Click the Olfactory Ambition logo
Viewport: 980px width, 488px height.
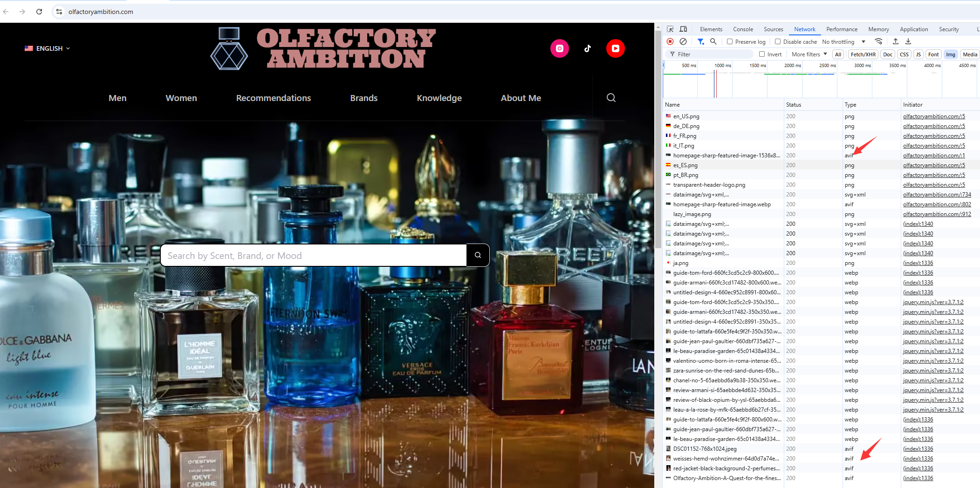coord(323,48)
